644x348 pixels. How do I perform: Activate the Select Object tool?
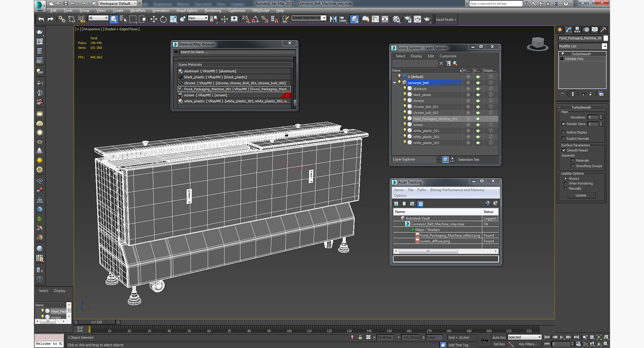[114, 19]
